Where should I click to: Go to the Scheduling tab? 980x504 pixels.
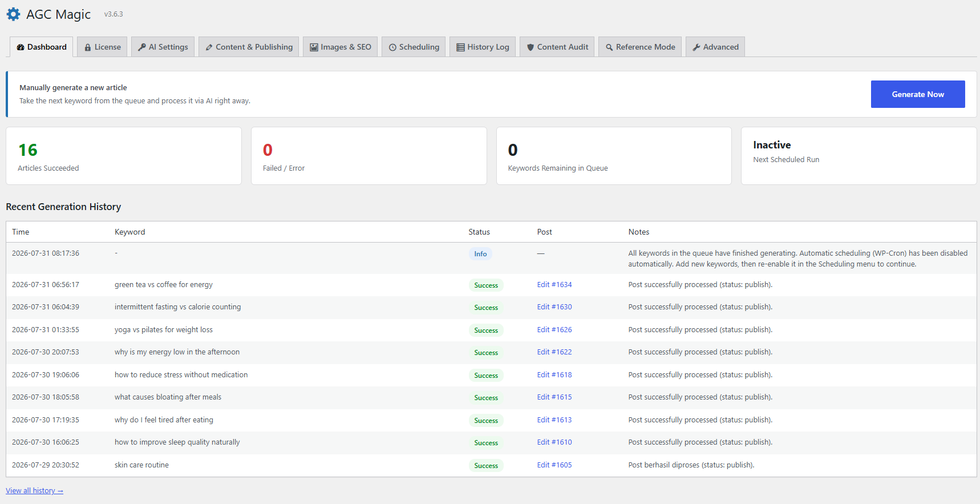(414, 47)
